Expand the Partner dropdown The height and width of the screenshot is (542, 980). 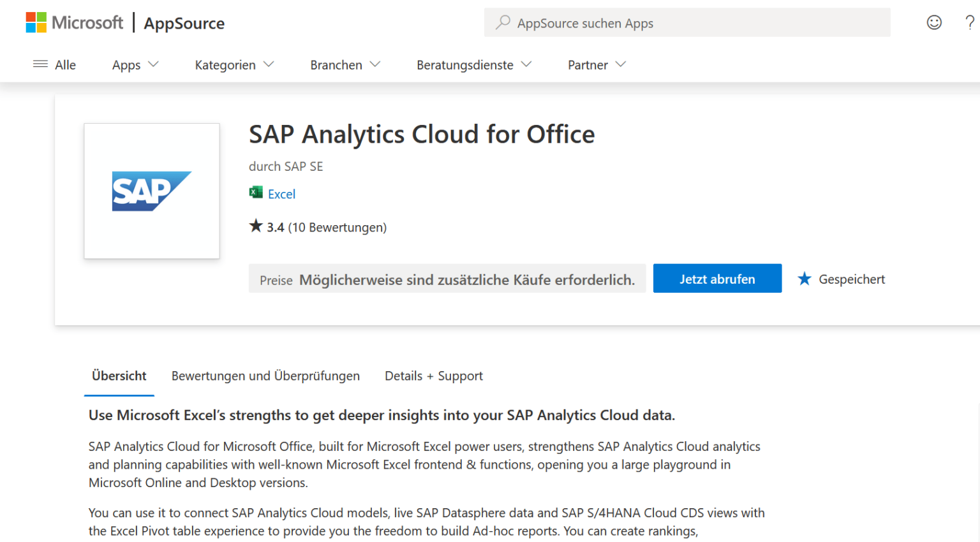point(595,64)
